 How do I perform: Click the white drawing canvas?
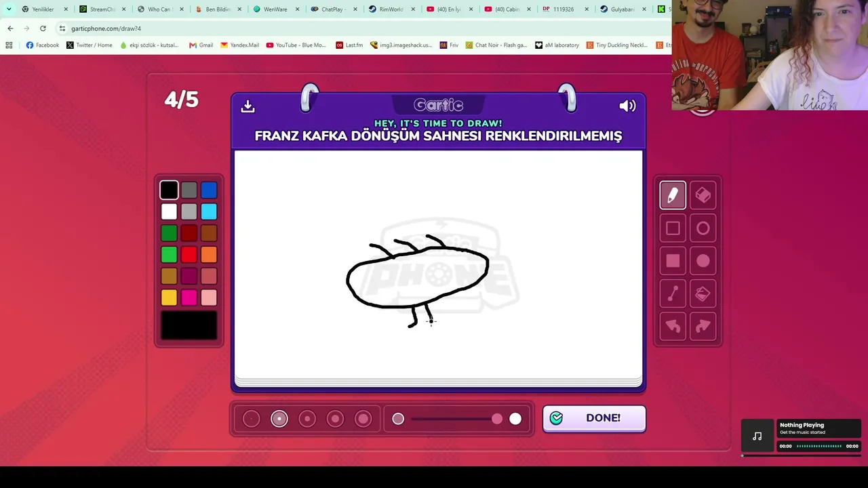(x=438, y=266)
